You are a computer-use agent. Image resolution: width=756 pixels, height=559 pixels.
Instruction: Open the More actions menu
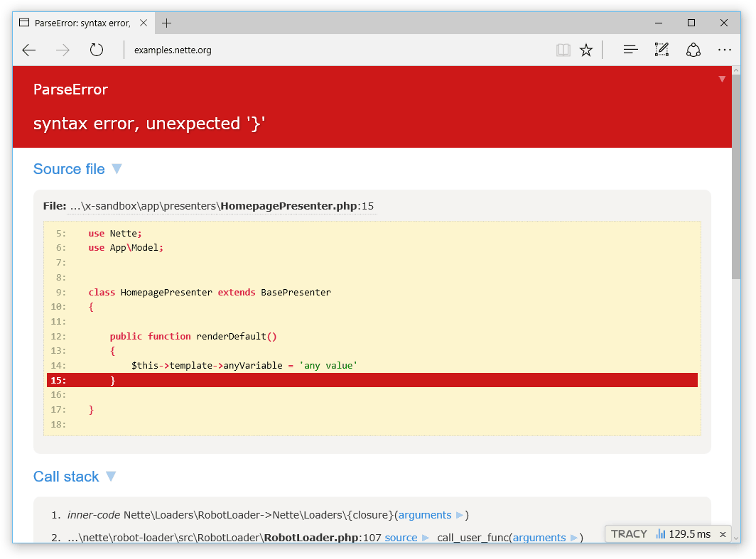point(725,50)
